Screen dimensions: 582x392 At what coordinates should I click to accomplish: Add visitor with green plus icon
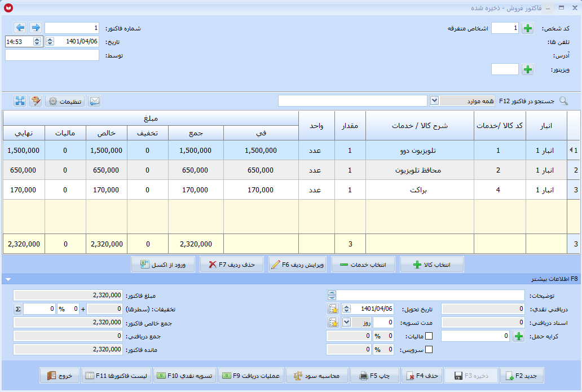(x=527, y=69)
